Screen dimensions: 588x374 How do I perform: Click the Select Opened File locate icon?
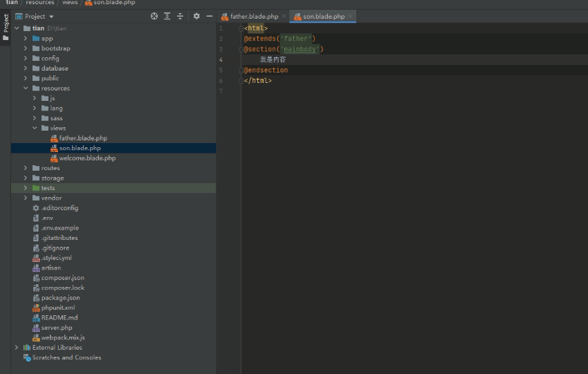click(x=154, y=16)
